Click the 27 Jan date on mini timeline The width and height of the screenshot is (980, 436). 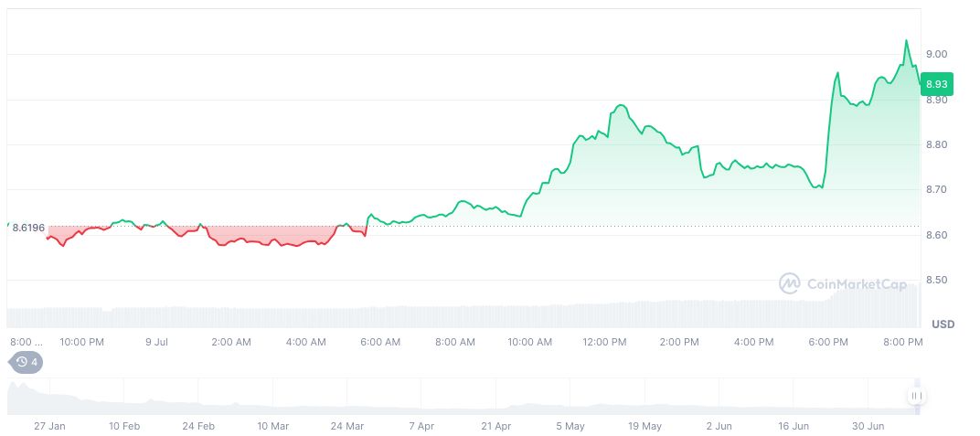point(49,426)
